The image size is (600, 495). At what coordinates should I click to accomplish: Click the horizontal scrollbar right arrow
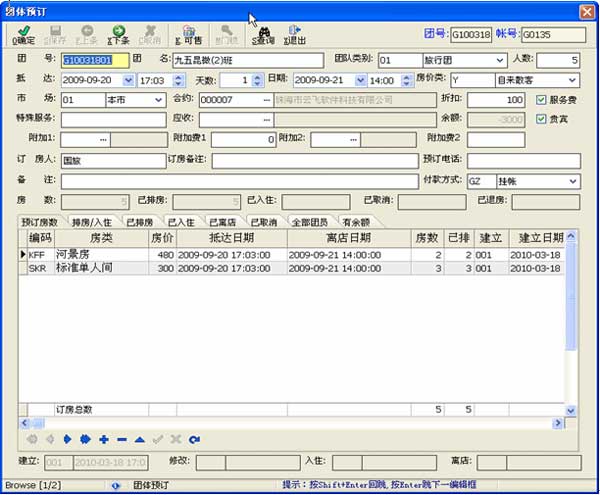pos(558,423)
